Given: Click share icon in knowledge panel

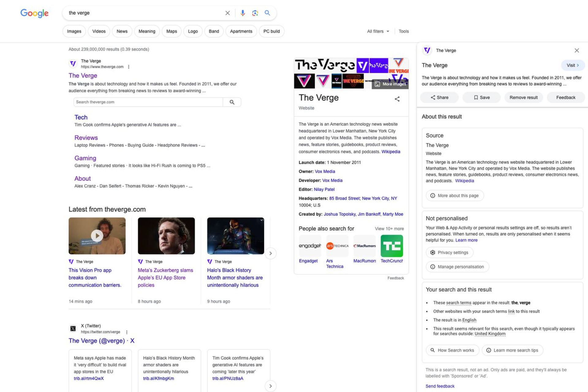Looking at the screenshot, I should tap(397, 99).
